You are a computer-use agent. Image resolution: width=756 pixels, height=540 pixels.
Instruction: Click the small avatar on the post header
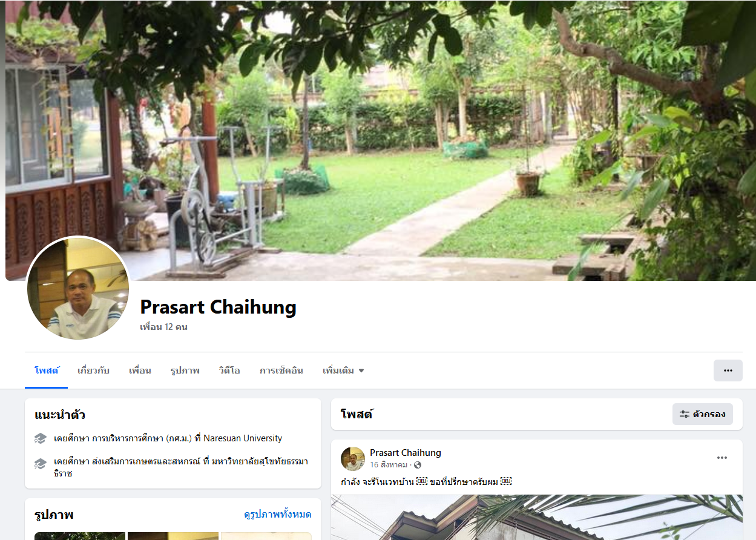pyautogui.click(x=353, y=459)
